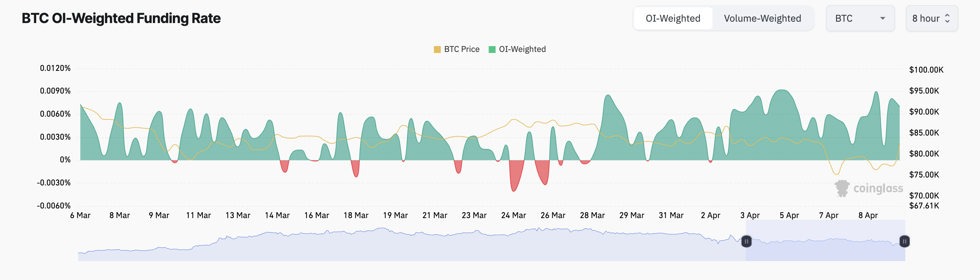This screenshot has height=280, width=980.
Task: Click the BTC dropdown caret arrow
Action: [883, 18]
